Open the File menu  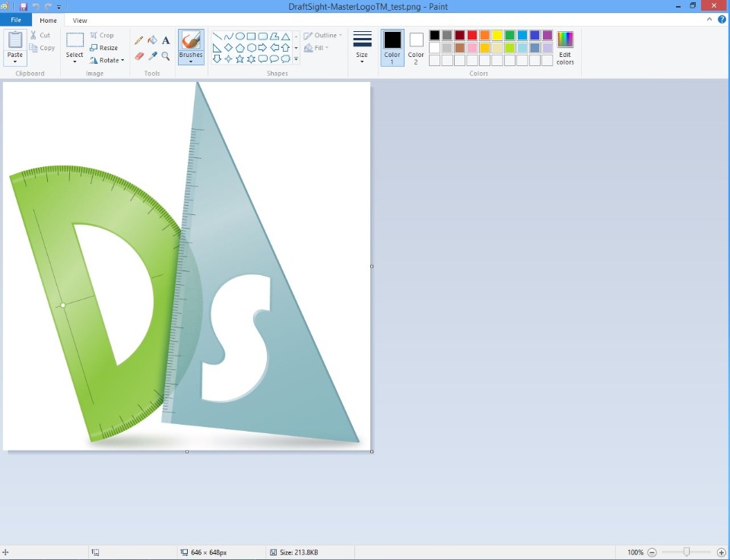[16, 20]
